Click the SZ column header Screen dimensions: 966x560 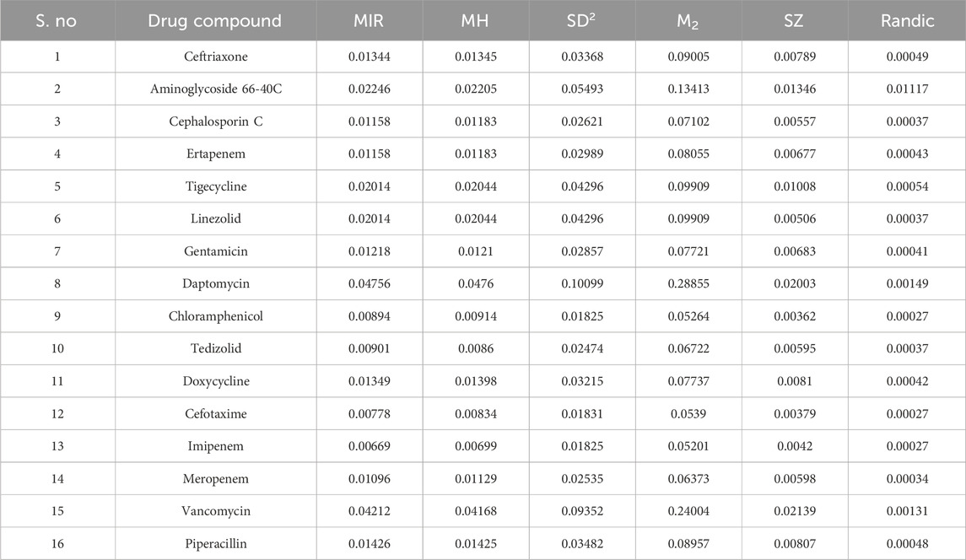(794, 21)
